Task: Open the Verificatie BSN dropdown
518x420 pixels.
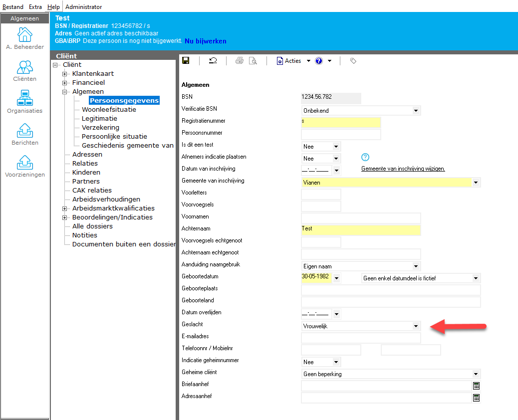Action: point(416,111)
